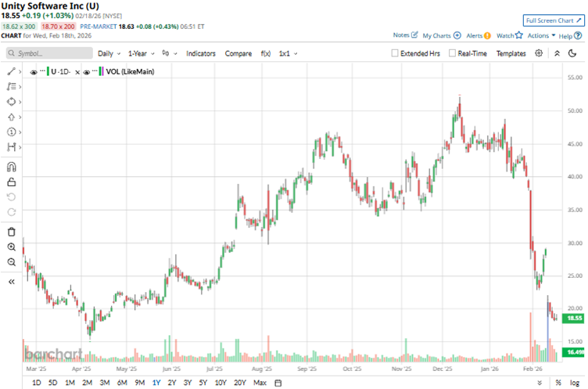Enable the Real-Time checkbox
The image size is (588, 389).
tap(452, 53)
